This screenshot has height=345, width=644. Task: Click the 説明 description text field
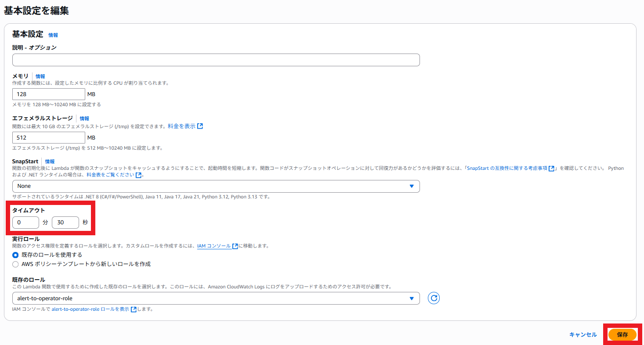click(x=216, y=60)
